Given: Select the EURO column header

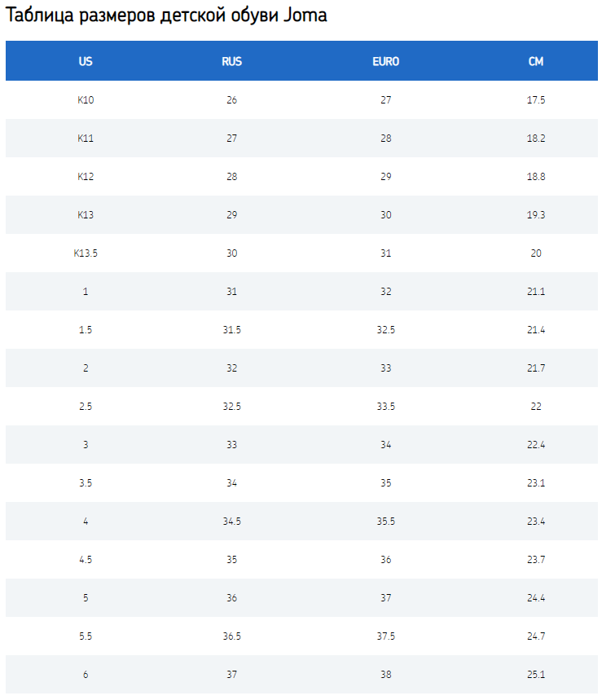Looking at the screenshot, I should click(x=386, y=61).
